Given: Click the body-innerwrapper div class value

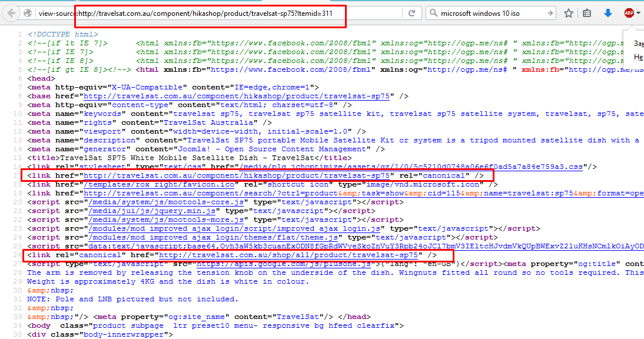Looking at the screenshot, I should coord(124,334).
